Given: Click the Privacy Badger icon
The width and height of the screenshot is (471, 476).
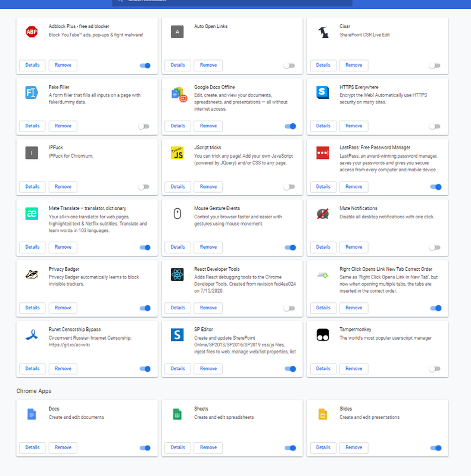Looking at the screenshot, I should click(32, 274).
